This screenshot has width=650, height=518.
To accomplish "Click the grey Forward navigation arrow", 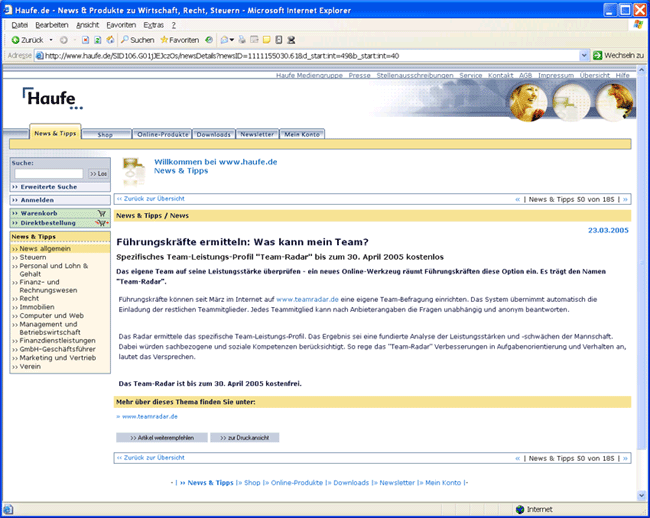I will pos(63,40).
